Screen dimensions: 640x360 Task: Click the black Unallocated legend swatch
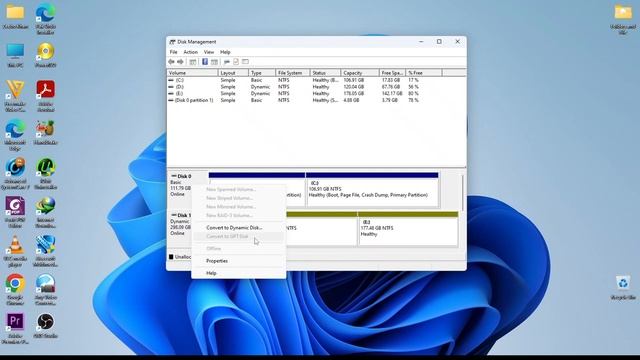click(x=171, y=257)
